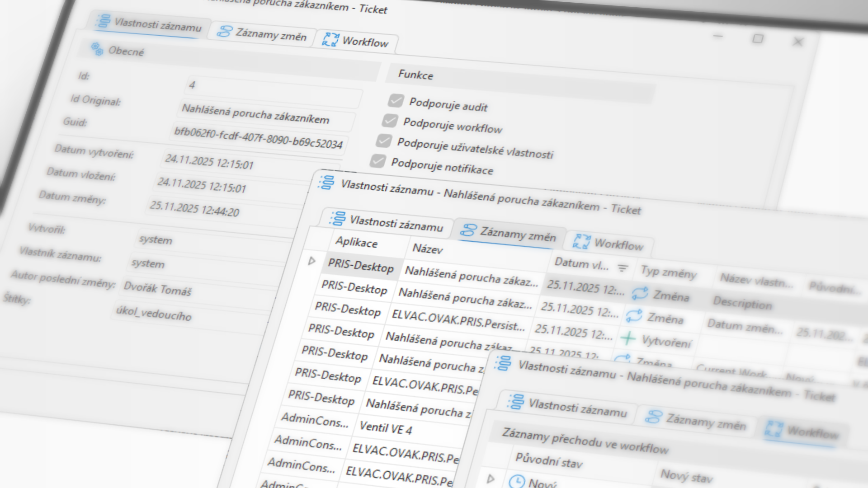The height and width of the screenshot is (488, 868).
Task: Toggle the Podporuje notifikace checkbox
Action: [378, 161]
